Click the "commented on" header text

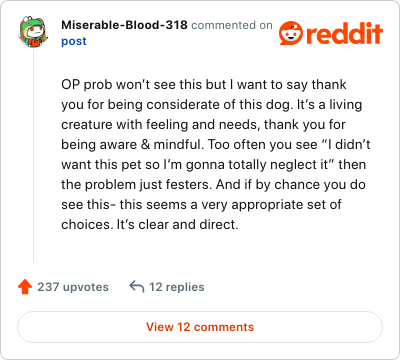click(x=232, y=25)
